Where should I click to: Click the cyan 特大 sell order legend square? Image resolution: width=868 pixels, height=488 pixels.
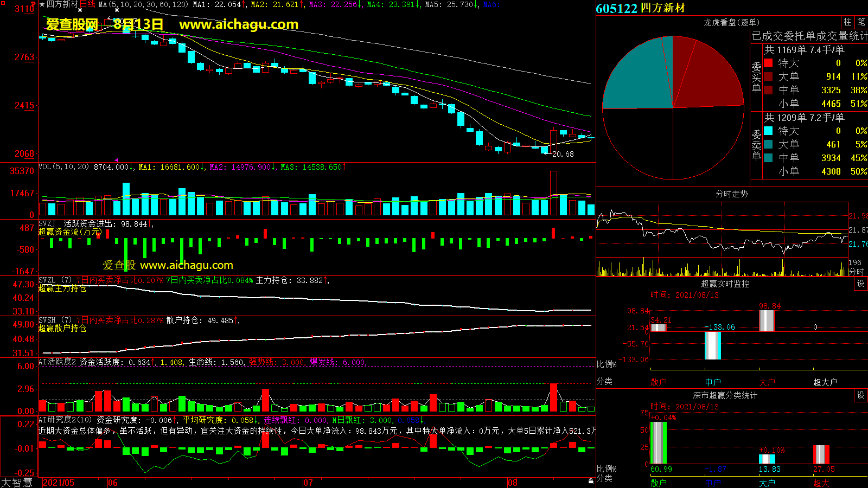[x=768, y=131]
